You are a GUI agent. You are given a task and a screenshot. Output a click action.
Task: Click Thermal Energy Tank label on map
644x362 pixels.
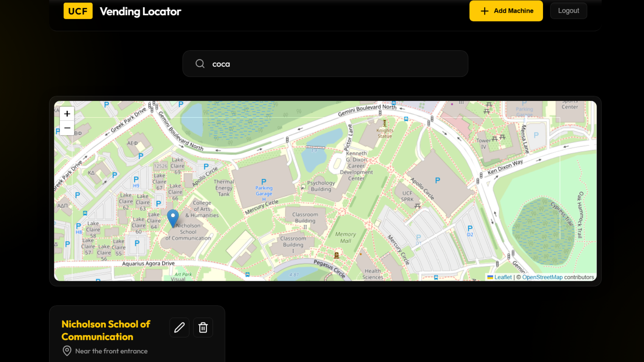click(x=224, y=188)
